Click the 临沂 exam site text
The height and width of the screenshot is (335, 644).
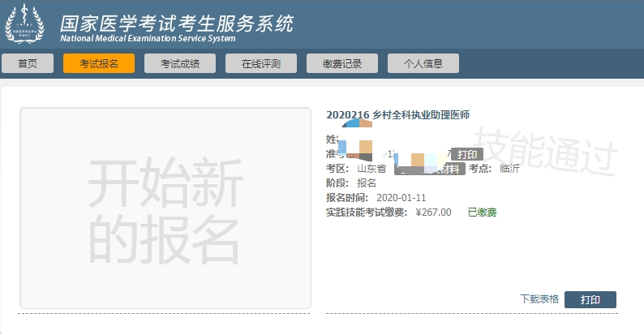pos(509,169)
